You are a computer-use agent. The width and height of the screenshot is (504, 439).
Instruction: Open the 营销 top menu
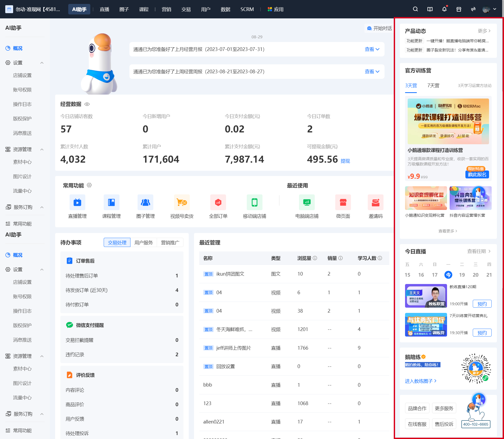click(x=166, y=9)
